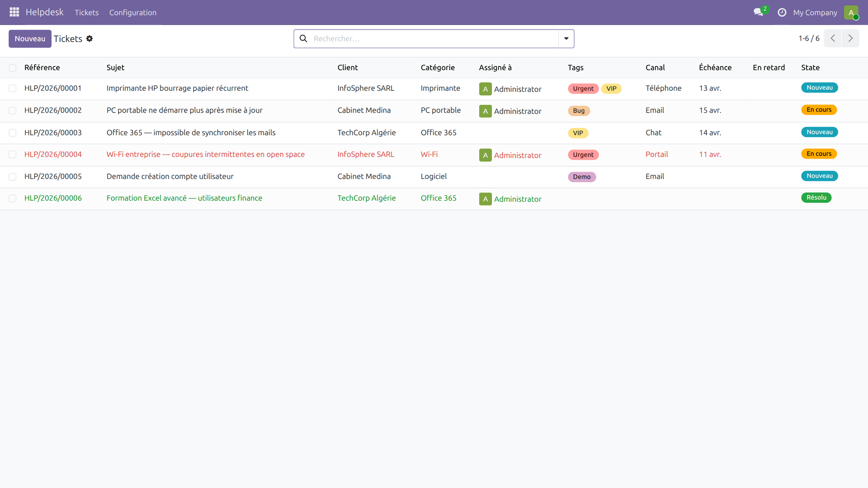Viewport: 868px width, 488px height.
Task: Open the Tickets menu
Action: pos(86,13)
